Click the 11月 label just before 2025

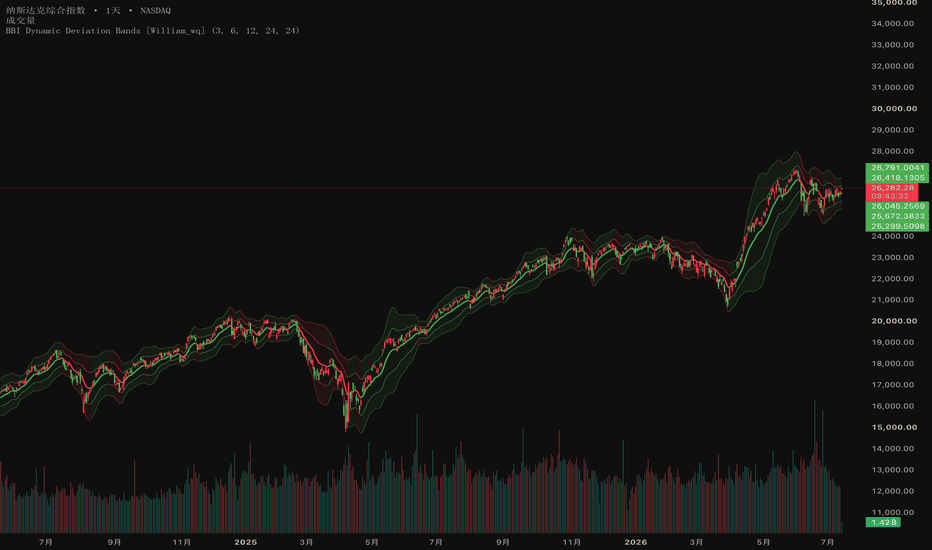click(x=181, y=542)
